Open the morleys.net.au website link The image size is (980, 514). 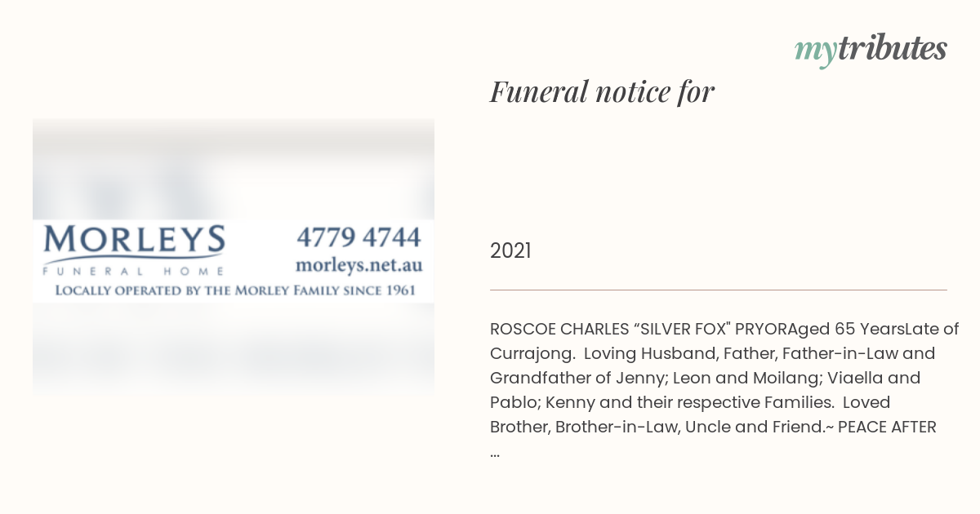[359, 265]
